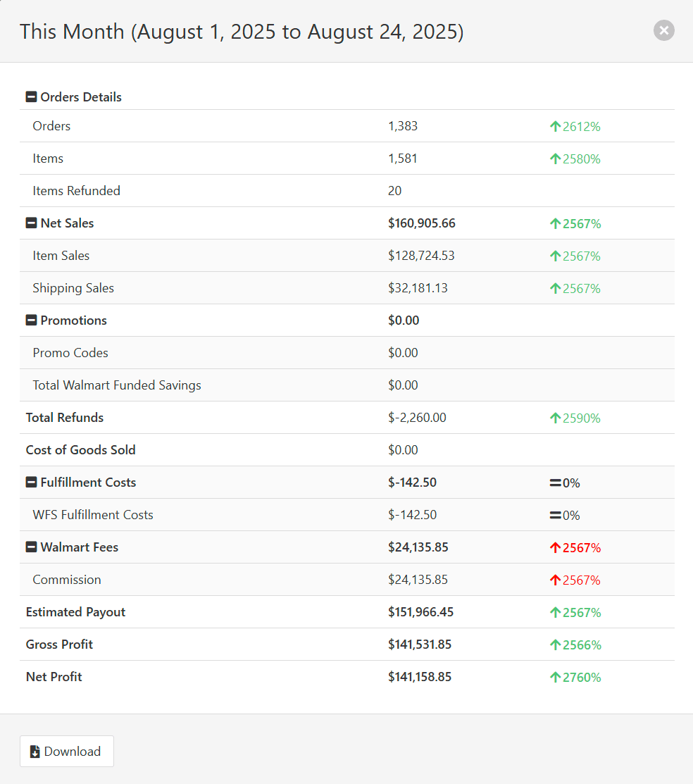Click the download file icon on Download button
This screenshot has height=784, width=693.
[x=35, y=751]
